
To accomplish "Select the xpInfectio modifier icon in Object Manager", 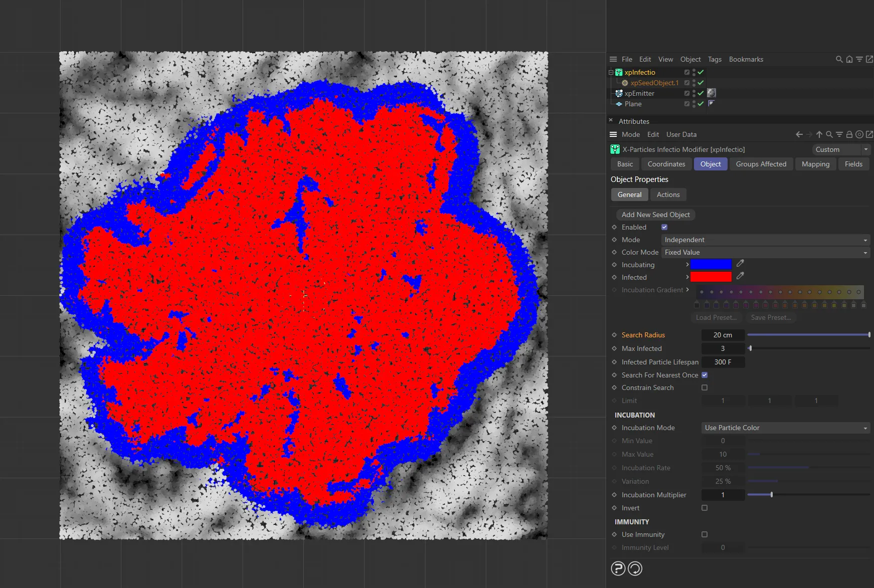I will click(x=619, y=72).
